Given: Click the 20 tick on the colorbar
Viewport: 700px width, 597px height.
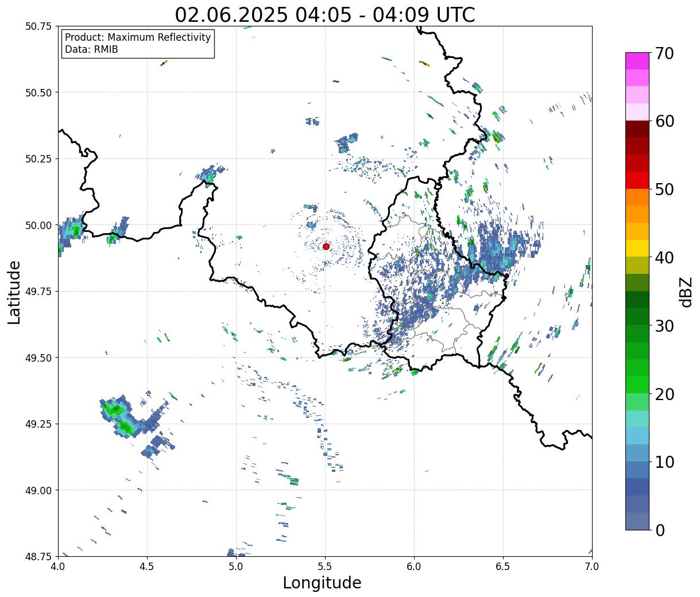Looking at the screenshot, I should [664, 394].
